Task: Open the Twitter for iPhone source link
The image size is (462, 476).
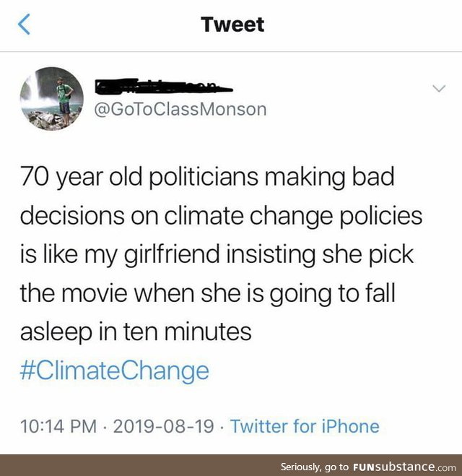Action: pos(305,426)
